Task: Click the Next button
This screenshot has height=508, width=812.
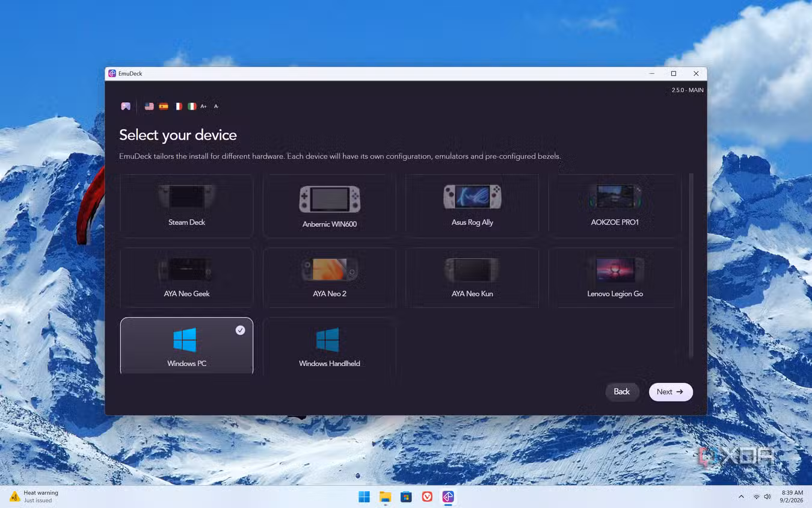Action: 671,392
